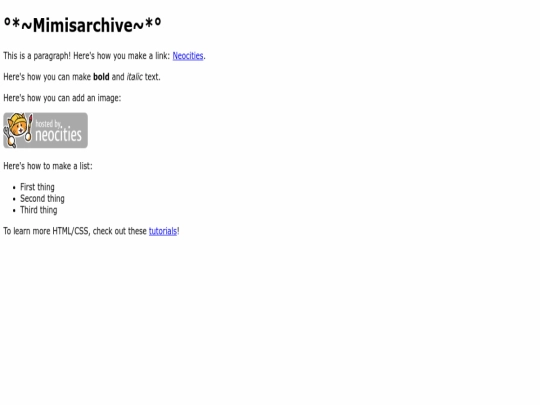Image resolution: width=540 pixels, height=405 pixels.
Task: Click the 'hosted by' text on badge
Action: [x=48, y=124]
